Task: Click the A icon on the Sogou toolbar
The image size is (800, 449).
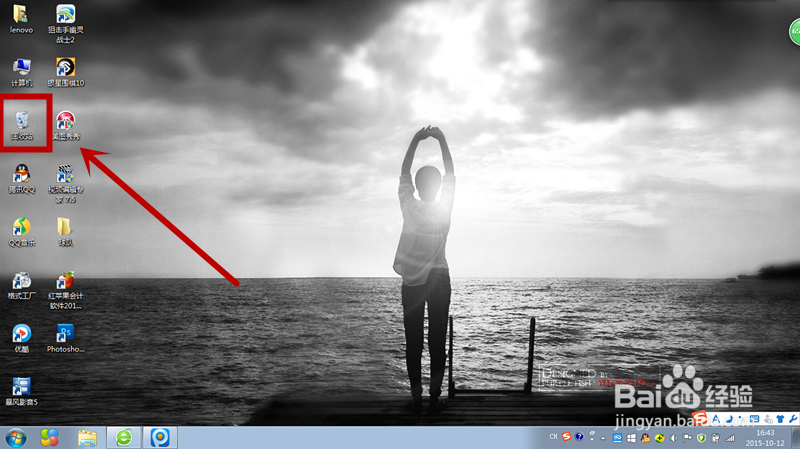Action: coord(716,419)
